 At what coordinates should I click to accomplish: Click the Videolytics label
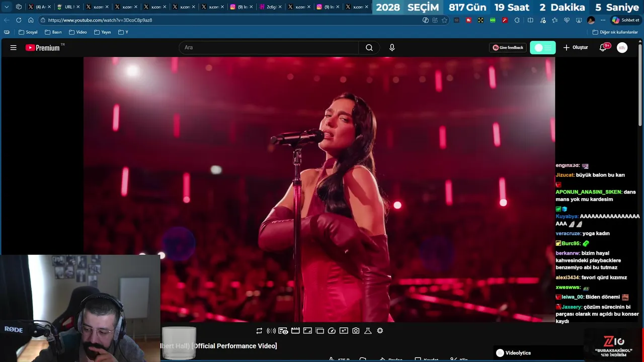point(518,353)
